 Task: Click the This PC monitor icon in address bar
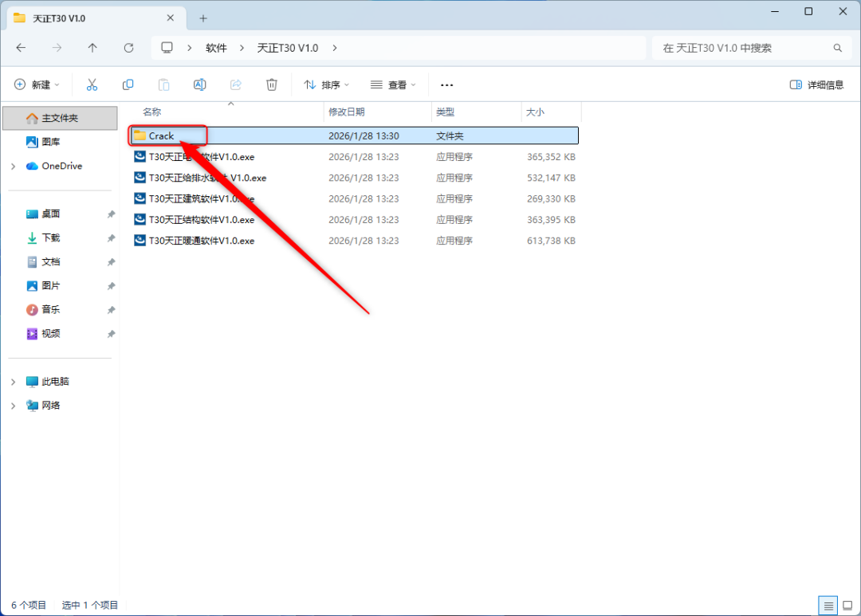coord(167,48)
